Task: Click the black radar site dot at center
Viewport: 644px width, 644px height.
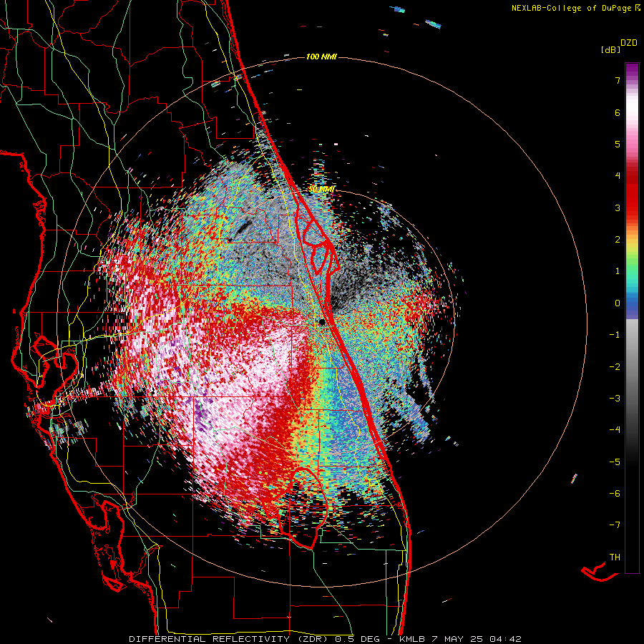Action: pyautogui.click(x=322, y=323)
